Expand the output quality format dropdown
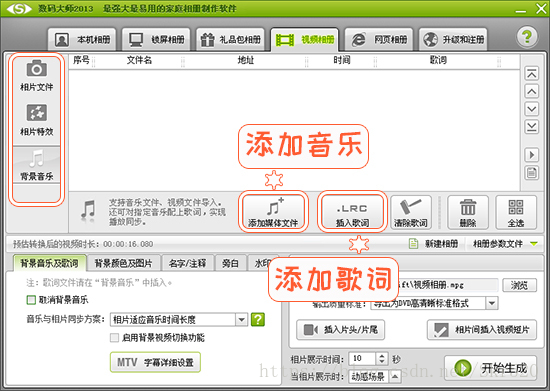 click(x=492, y=303)
